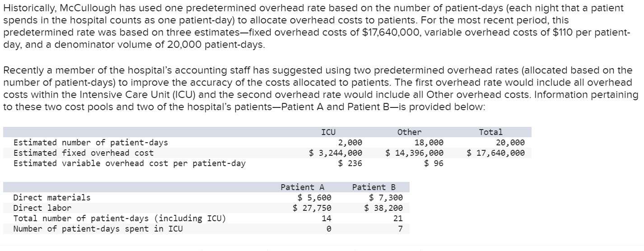644x251 pixels.
Task: Click the Other column header
Action: [x=409, y=132]
